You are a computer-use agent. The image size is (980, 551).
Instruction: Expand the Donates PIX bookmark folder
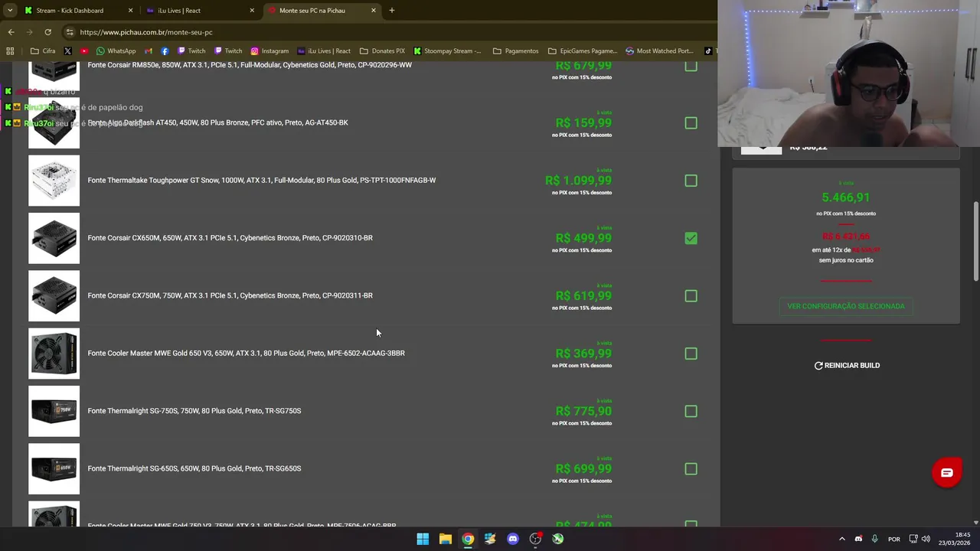pos(382,51)
